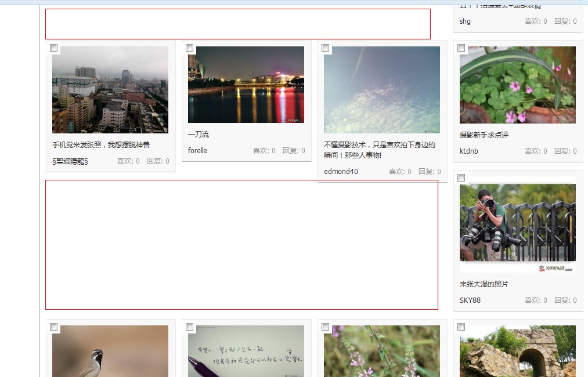
Task: Click the purple wildflower field thumbnail
Action: click(381, 351)
